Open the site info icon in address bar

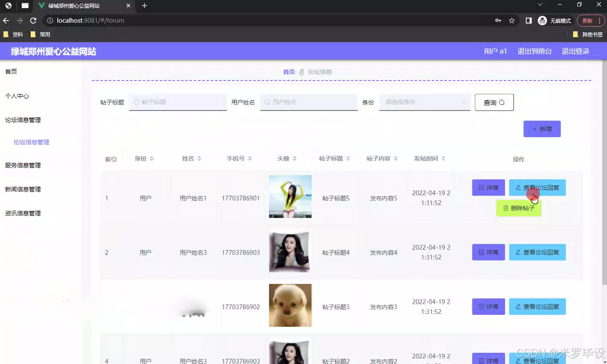[50, 20]
